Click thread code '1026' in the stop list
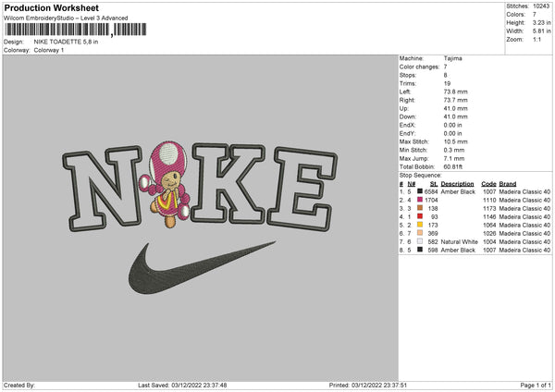Image resolution: width=555 pixels, height=392 pixels. click(x=489, y=234)
